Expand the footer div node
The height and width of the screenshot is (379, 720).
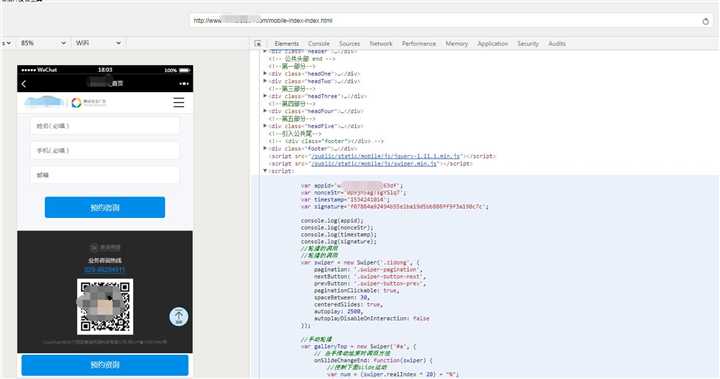pyautogui.click(x=265, y=148)
